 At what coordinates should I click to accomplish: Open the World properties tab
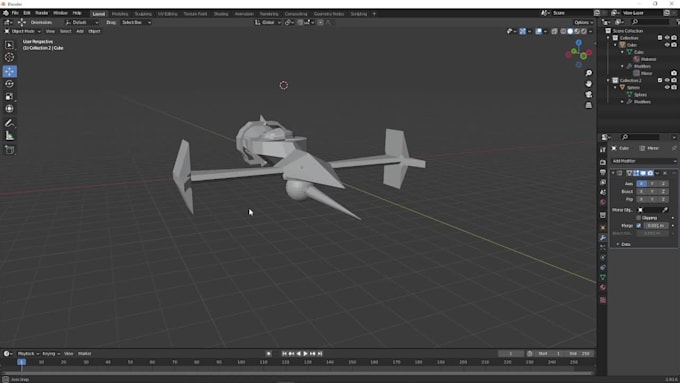point(603,202)
